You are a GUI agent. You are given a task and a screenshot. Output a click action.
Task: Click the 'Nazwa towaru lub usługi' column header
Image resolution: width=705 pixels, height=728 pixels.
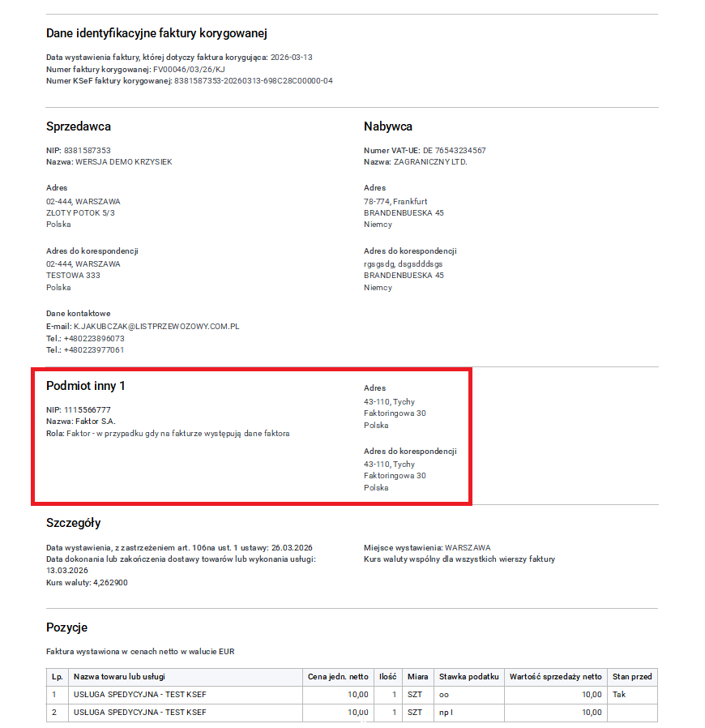120,677
